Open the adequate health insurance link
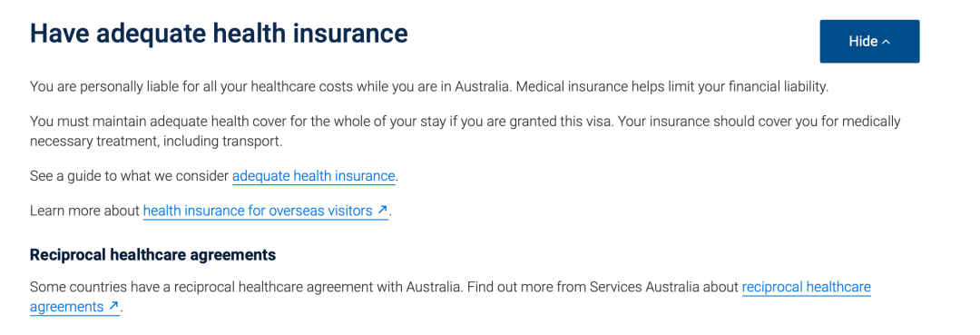Image resolution: width=980 pixels, height=335 pixels. [313, 176]
